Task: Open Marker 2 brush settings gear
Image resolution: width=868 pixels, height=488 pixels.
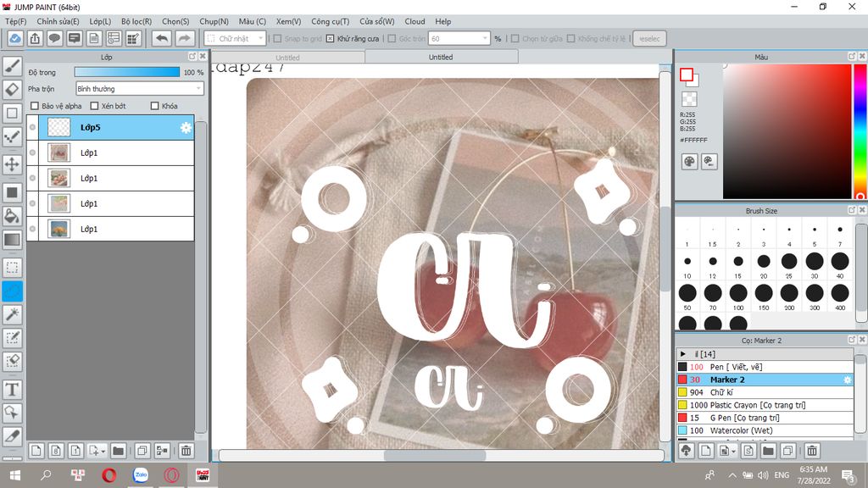Action: (847, 380)
